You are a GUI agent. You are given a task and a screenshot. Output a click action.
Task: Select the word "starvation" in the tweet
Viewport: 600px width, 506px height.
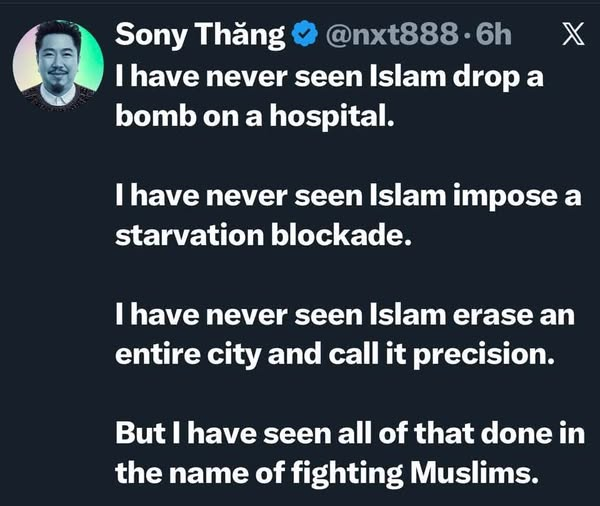(x=190, y=235)
